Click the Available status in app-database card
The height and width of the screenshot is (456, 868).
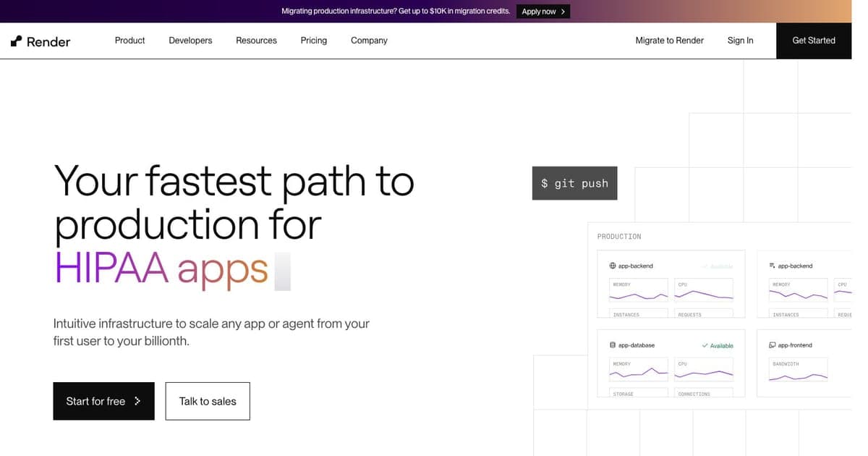pyautogui.click(x=718, y=345)
